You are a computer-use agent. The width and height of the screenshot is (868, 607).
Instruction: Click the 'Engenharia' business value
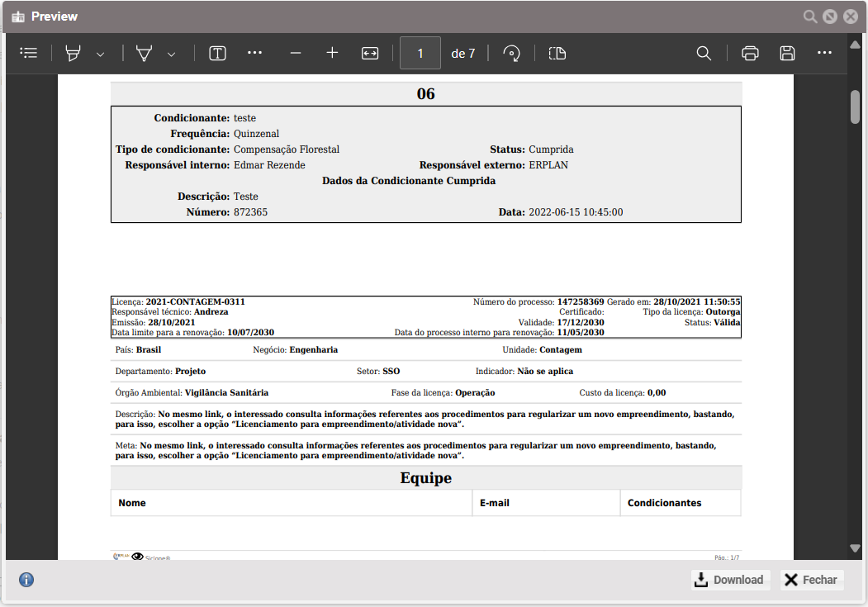313,349
